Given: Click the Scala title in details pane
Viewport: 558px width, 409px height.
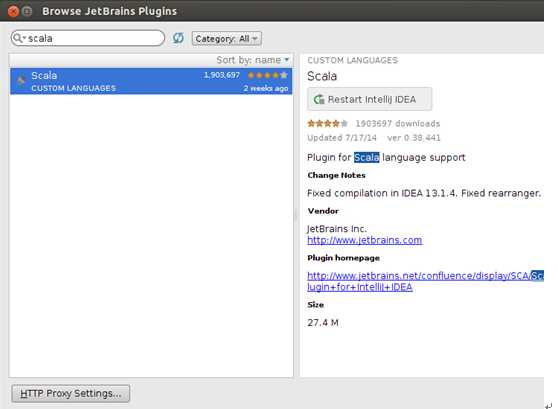Looking at the screenshot, I should click(322, 76).
